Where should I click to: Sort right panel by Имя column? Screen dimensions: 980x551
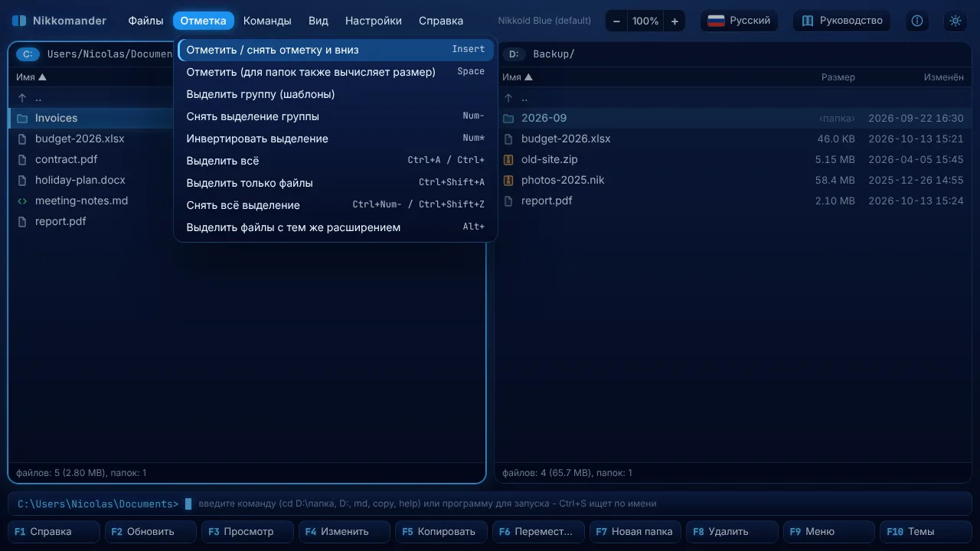518,77
